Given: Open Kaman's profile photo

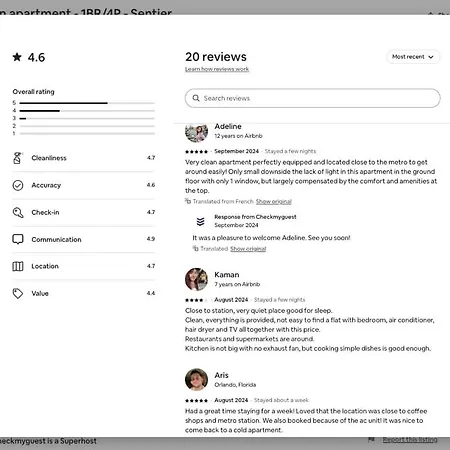Looking at the screenshot, I should pyautogui.click(x=196, y=279).
